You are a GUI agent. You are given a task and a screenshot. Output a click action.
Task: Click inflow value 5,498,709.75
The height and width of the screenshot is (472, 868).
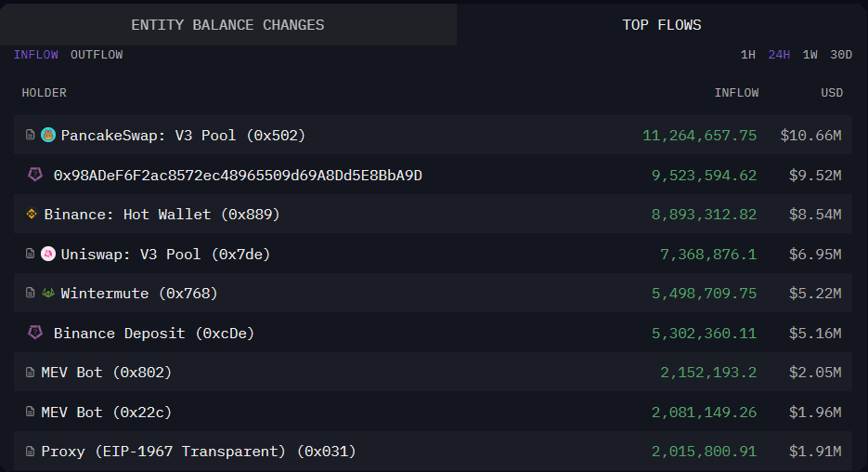pyautogui.click(x=704, y=294)
